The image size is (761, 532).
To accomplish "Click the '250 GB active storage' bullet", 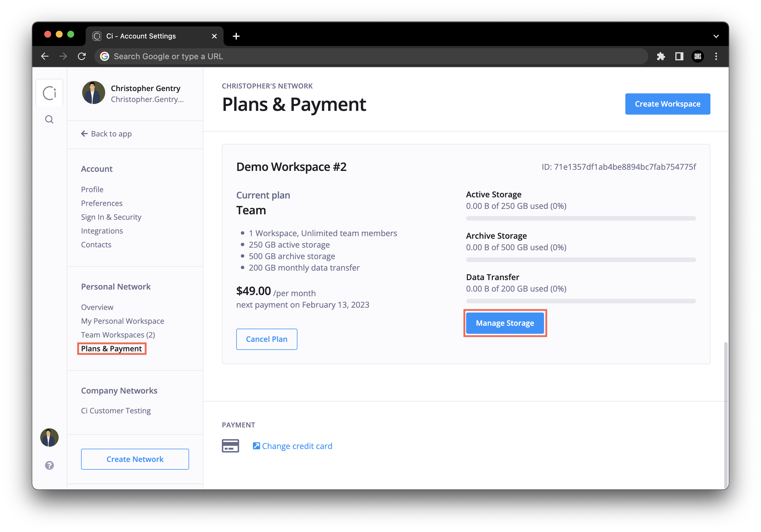I will 289,245.
